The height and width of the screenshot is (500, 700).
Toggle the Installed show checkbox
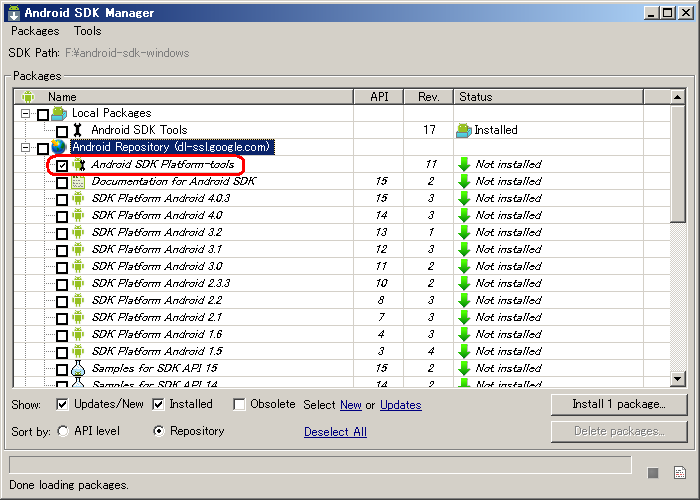pyautogui.click(x=158, y=404)
